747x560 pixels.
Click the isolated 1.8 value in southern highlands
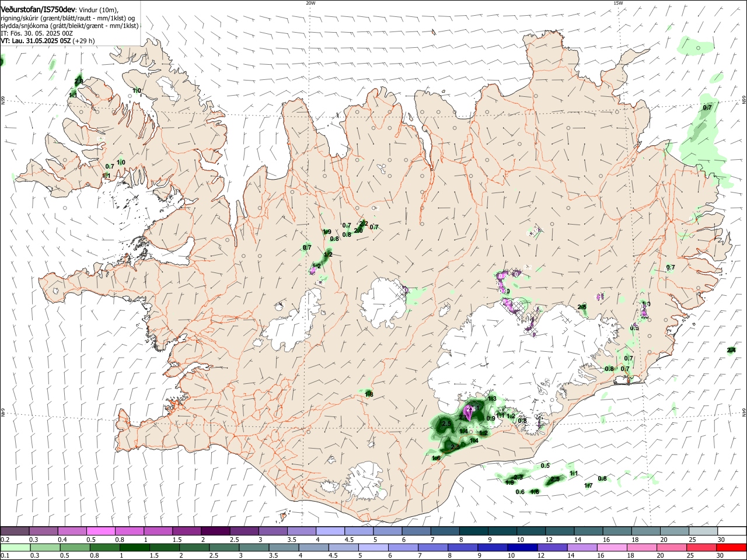tap(369, 395)
